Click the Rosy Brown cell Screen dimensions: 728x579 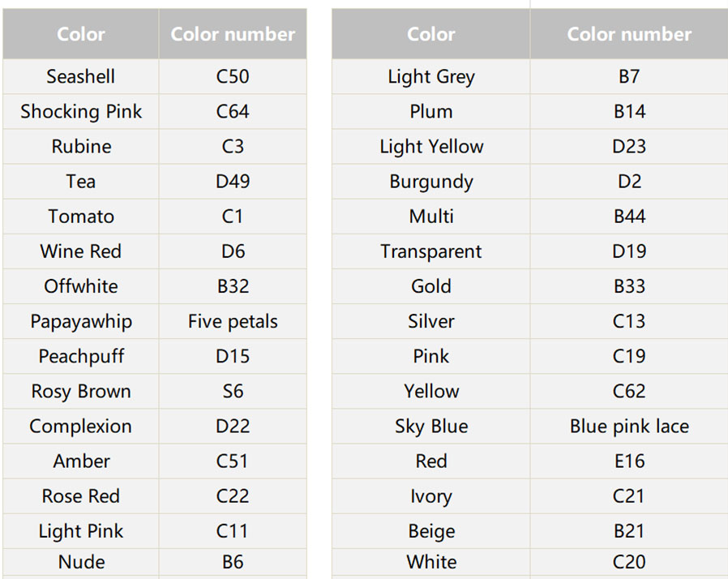pyautogui.click(x=81, y=391)
